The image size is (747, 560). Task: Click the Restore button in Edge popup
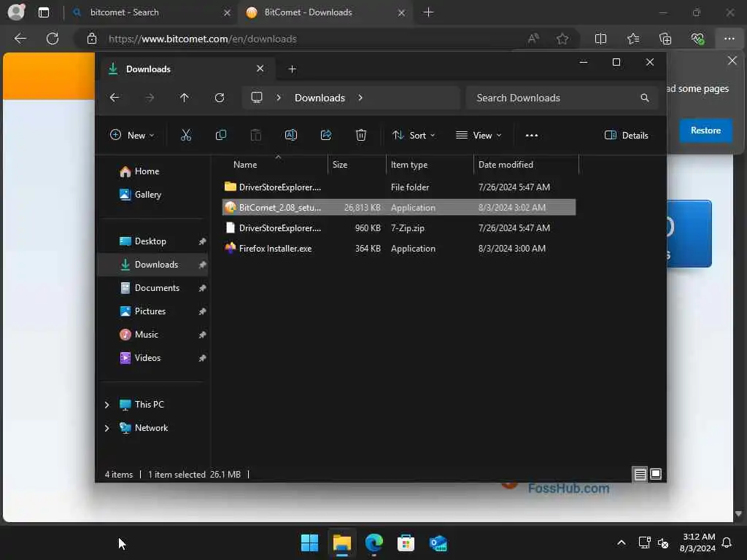[x=705, y=131]
